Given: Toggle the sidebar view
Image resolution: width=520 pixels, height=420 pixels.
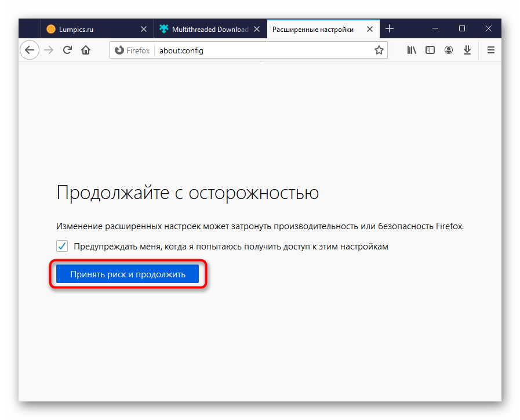Looking at the screenshot, I should pos(430,50).
